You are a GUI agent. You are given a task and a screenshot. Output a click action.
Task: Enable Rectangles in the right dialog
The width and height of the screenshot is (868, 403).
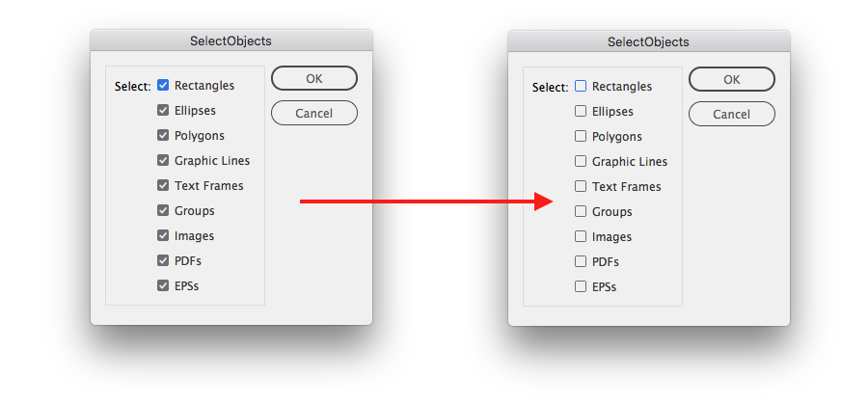[x=581, y=86]
